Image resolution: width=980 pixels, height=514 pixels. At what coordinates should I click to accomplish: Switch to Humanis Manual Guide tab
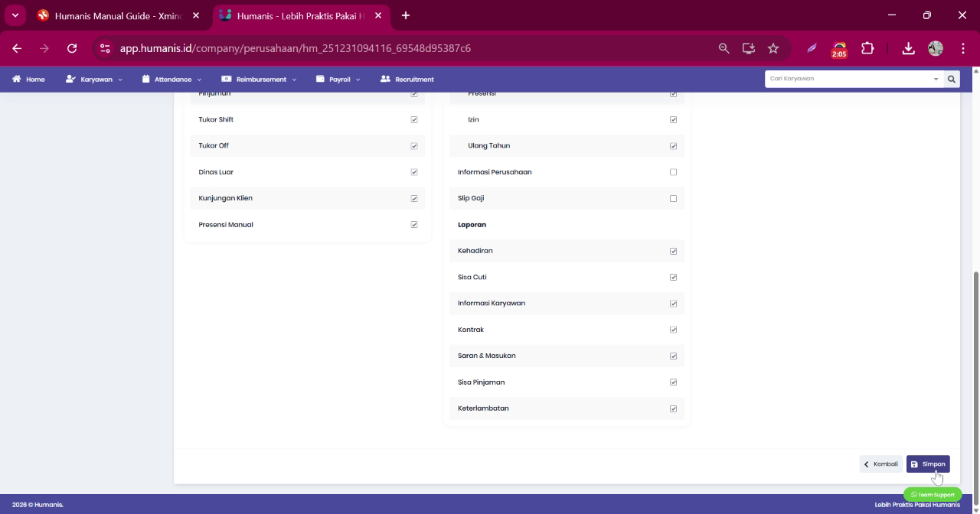(117, 15)
